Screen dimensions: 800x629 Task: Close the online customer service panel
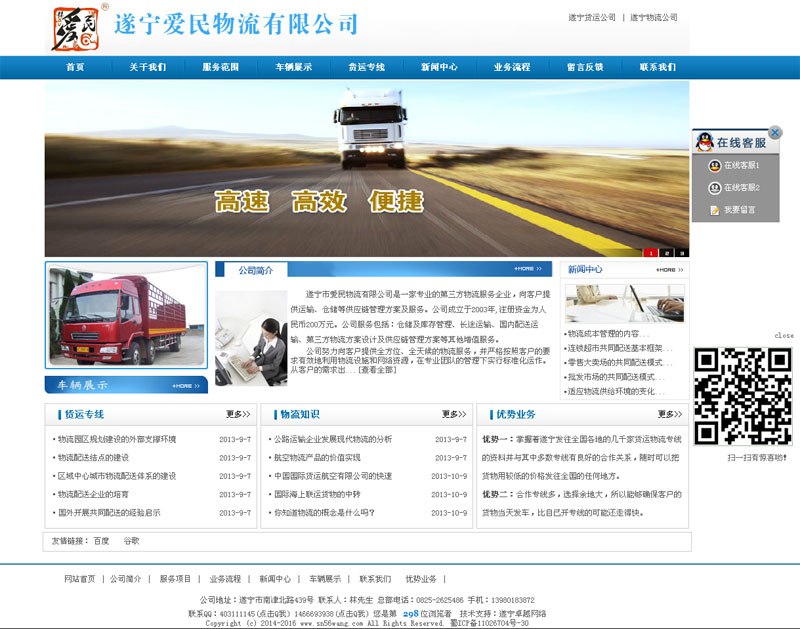click(x=774, y=132)
